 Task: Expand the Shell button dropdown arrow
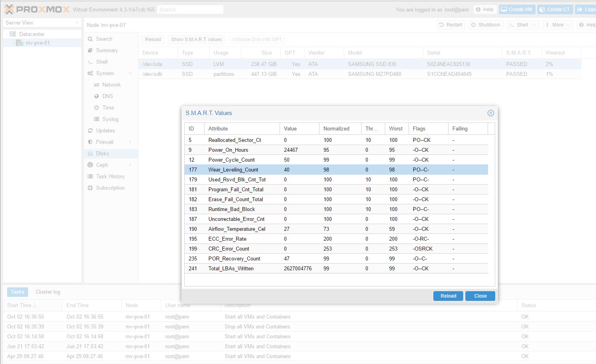pos(534,25)
